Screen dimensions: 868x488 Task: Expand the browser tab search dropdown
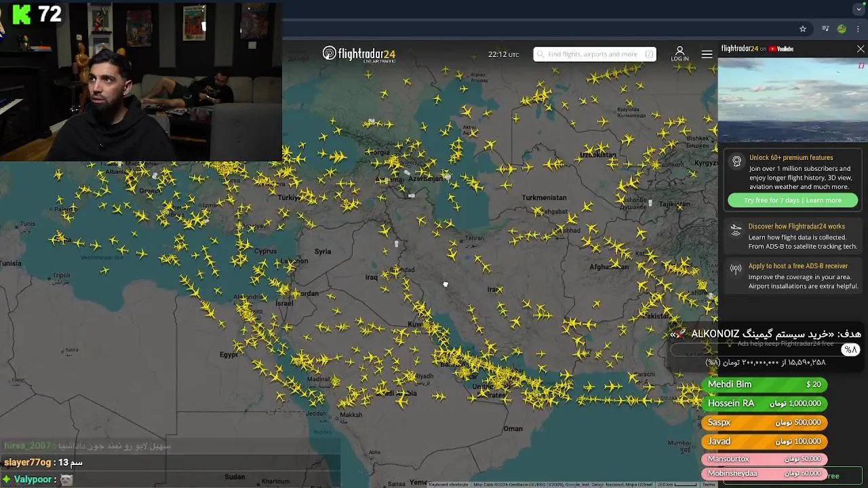click(x=859, y=9)
